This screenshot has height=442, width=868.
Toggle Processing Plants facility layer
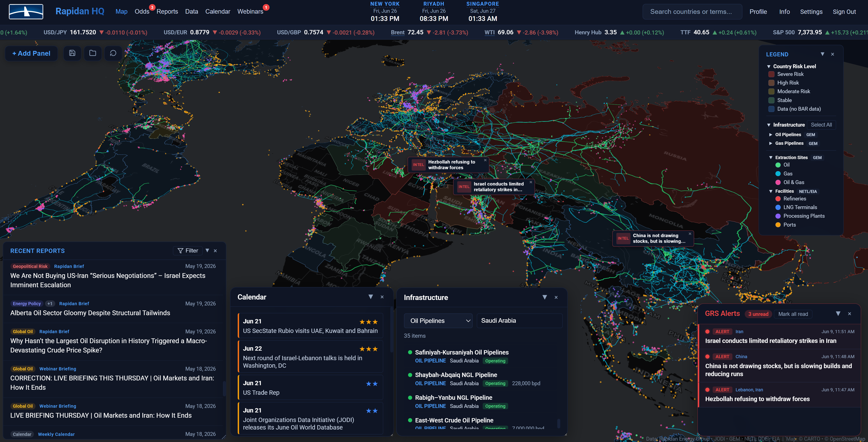click(x=800, y=216)
